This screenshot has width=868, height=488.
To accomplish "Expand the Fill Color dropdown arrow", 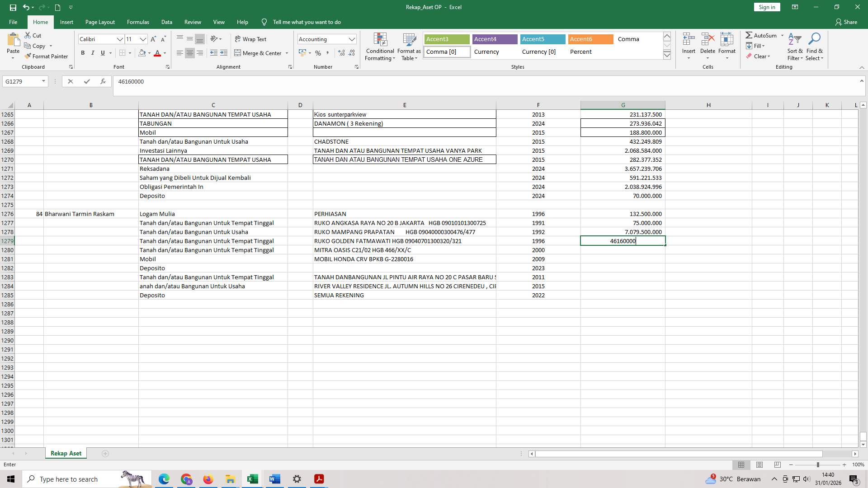I will point(149,53).
